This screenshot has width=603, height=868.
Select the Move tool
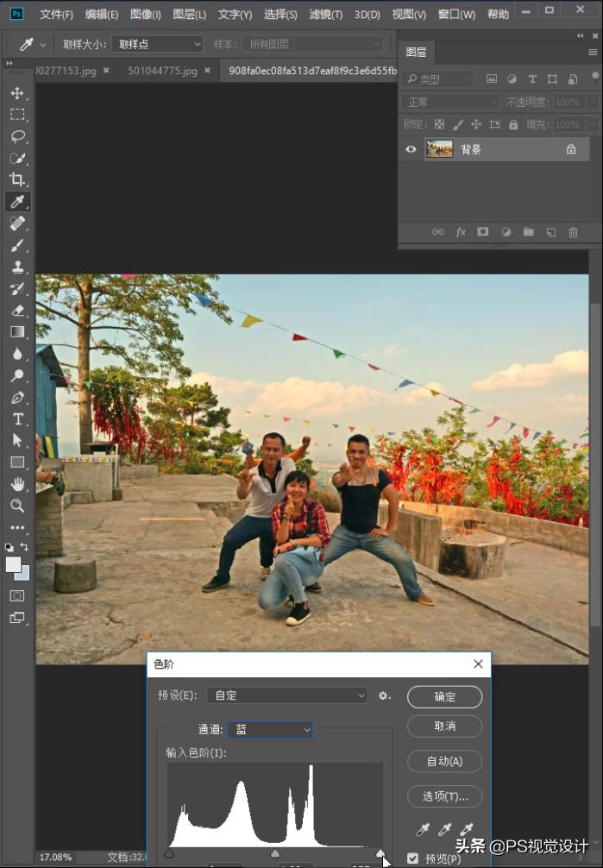coord(17,92)
